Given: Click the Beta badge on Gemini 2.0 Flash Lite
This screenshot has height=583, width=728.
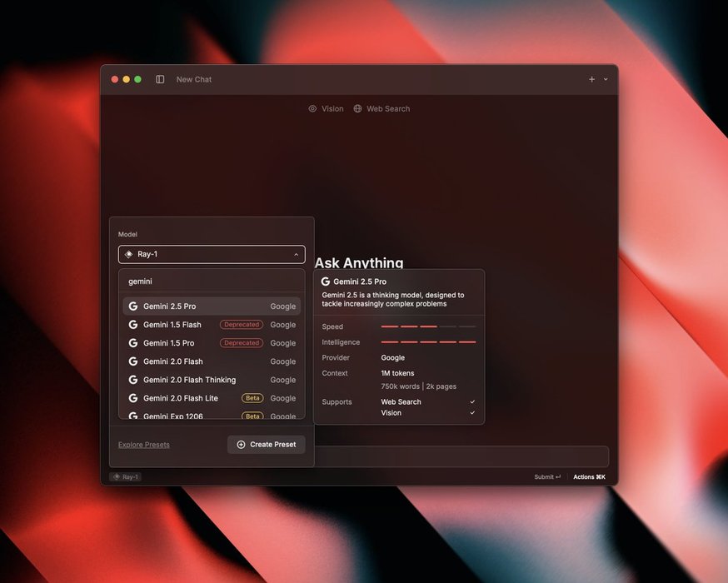Looking at the screenshot, I should (252, 398).
